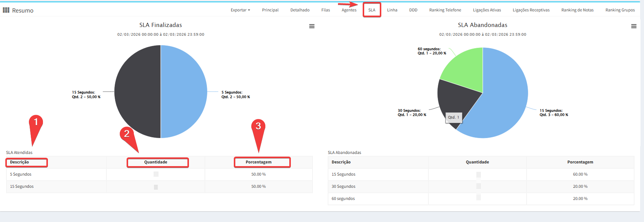The width and height of the screenshot is (644, 222).
Task: Open the Detalhado tab
Action: click(300, 10)
